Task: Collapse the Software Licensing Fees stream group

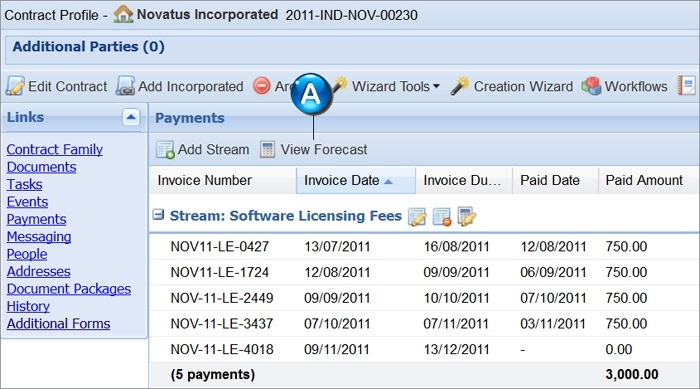Action: pyautogui.click(x=158, y=215)
